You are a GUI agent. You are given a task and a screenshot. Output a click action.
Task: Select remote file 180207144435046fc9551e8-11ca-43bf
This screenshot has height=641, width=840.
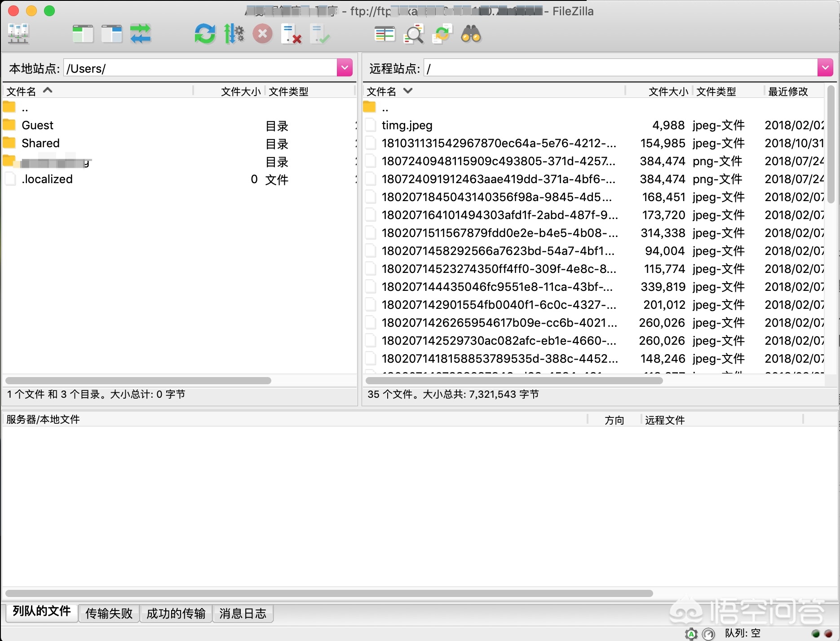tap(593, 287)
